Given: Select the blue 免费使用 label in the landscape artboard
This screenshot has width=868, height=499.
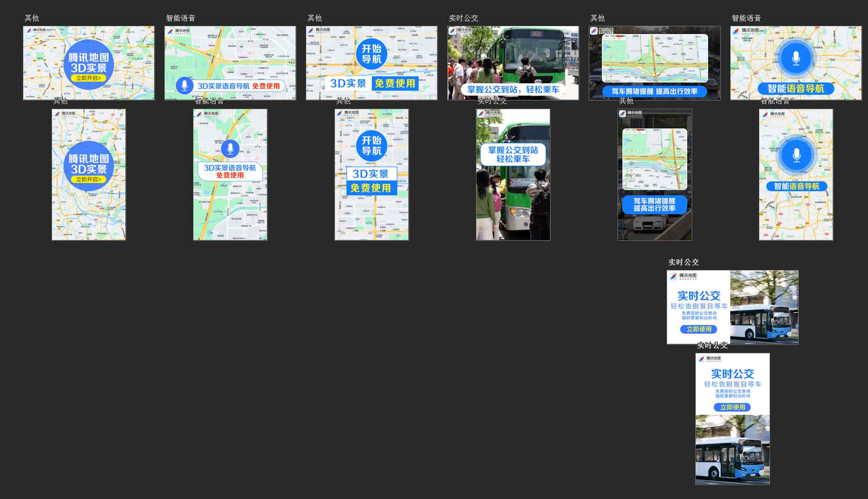Looking at the screenshot, I should pyautogui.click(x=395, y=83).
